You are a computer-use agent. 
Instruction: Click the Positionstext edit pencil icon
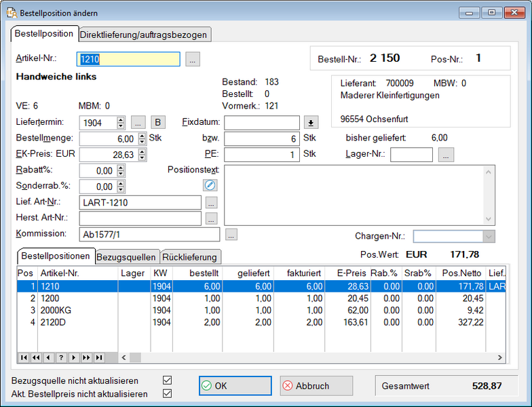[x=210, y=185]
